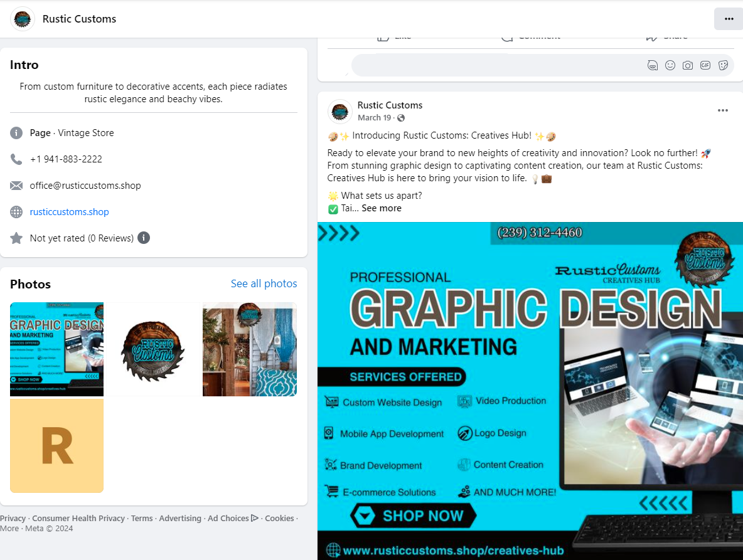The width and height of the screenshot is (743, 560).
Task: Click the post author profile picture
Action: 339,112
